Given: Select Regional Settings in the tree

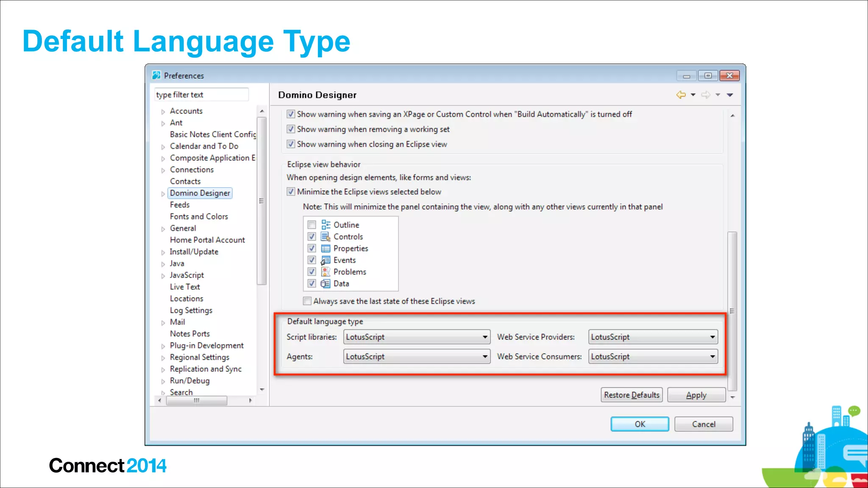Looking at the screenshot, I should [x=200, y=358].
